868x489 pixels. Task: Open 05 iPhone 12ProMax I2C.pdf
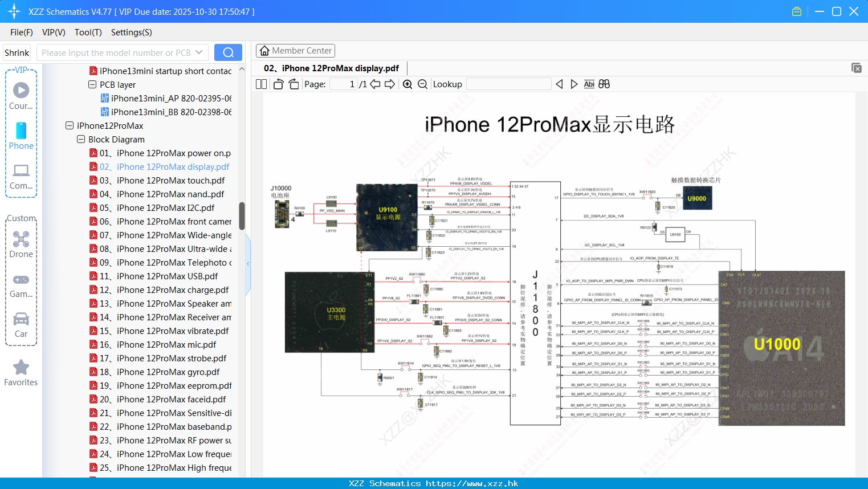pyautogui.click(x=152, y=207)
